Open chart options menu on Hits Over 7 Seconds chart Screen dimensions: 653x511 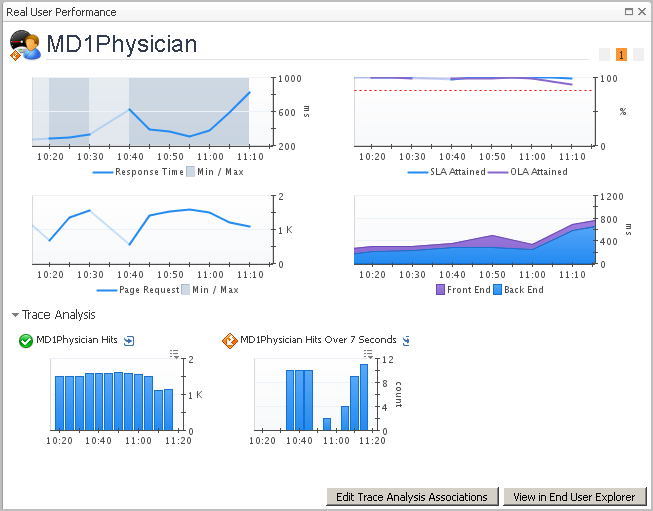click(x=368, y=354)
